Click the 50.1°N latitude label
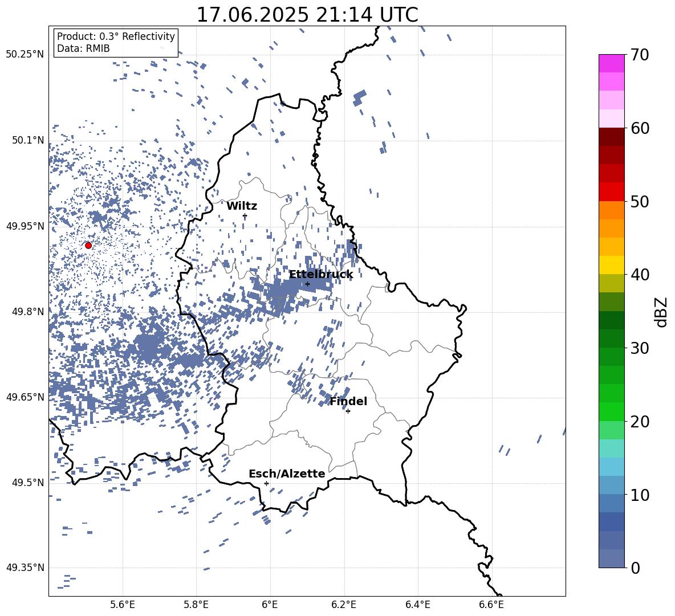The height and width of the screenshot is (616, 675). [x=27, y=140]
